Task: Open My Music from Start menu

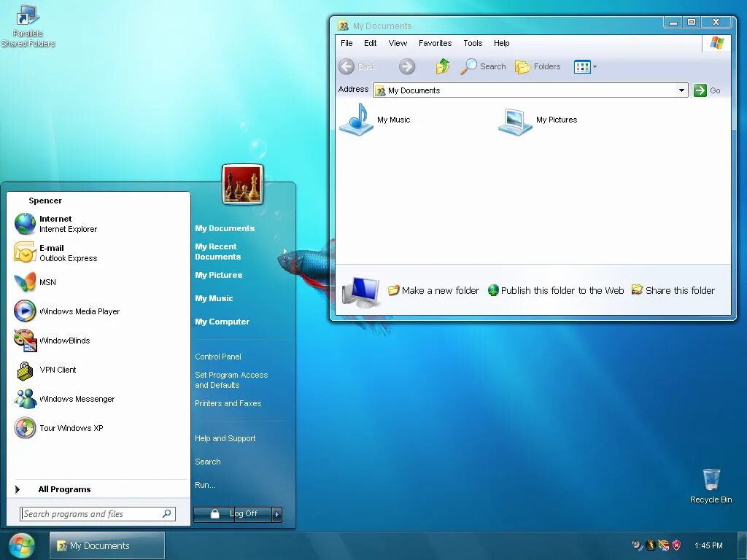Action: click(214, 298)
